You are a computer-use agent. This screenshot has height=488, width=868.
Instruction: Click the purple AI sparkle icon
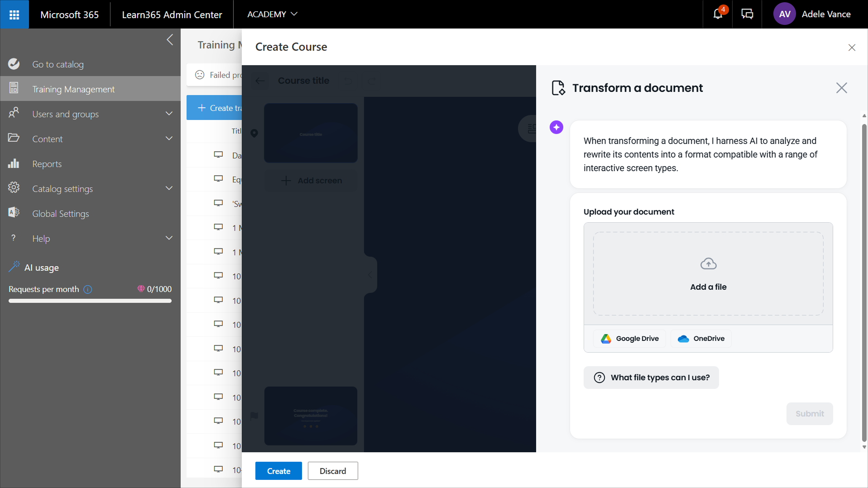pos(556,127)
